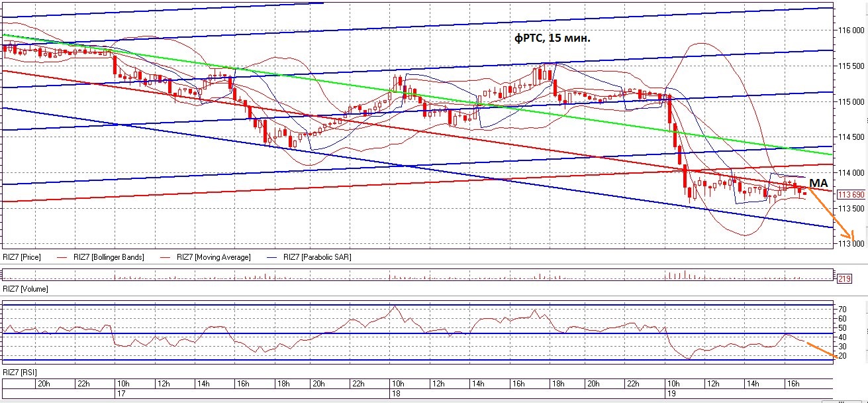This screenshot has width=868, height=403.
Task: Click the RIZ7 [Volume] panel label
Action: [25, 289]
